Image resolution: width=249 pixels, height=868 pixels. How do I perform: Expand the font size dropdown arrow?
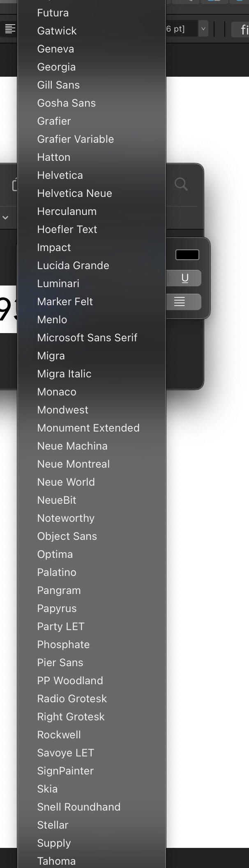click(203, 29)
